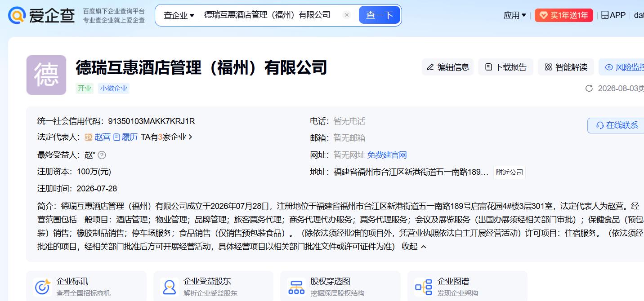Click the 在线联系 button
Image resolution: width=644 pixels, height=301 pixels.
tap(616, 125)
